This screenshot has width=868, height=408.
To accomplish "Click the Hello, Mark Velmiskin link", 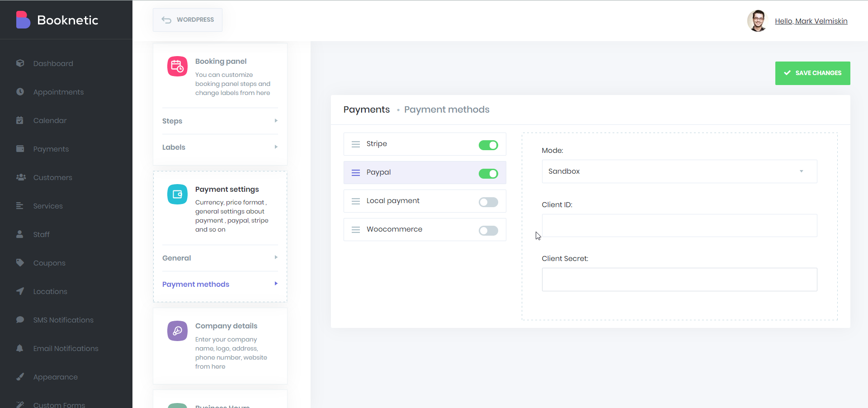I will point(811,21).
